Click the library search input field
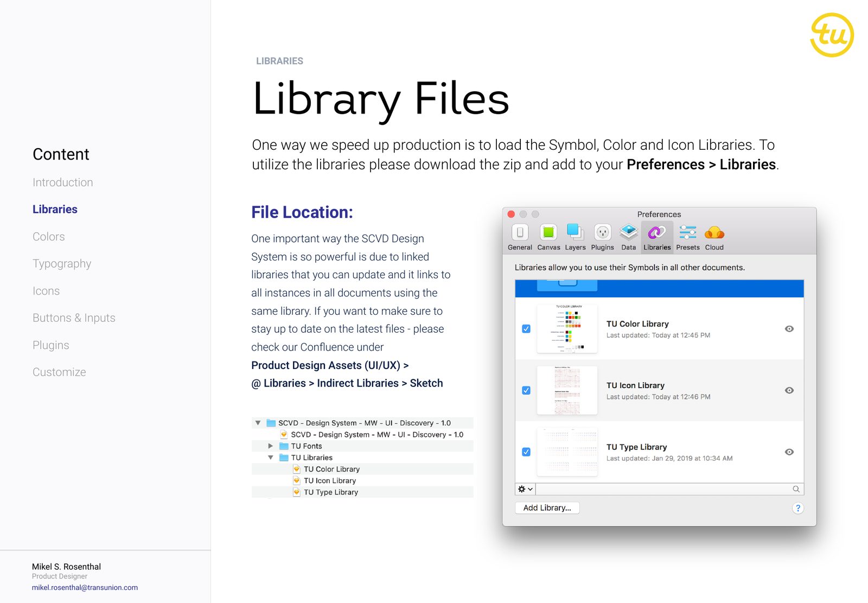The image size is (868, 603). coord(669,489)
